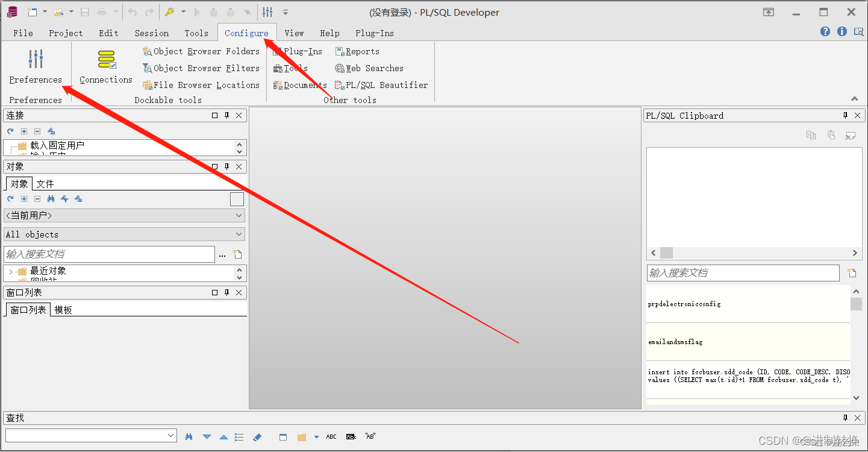Select the prpdelectronicconfig clipboard entry
Image resolution: width=868 pixels, height=452 pixels.
click(x=748, y=304)
